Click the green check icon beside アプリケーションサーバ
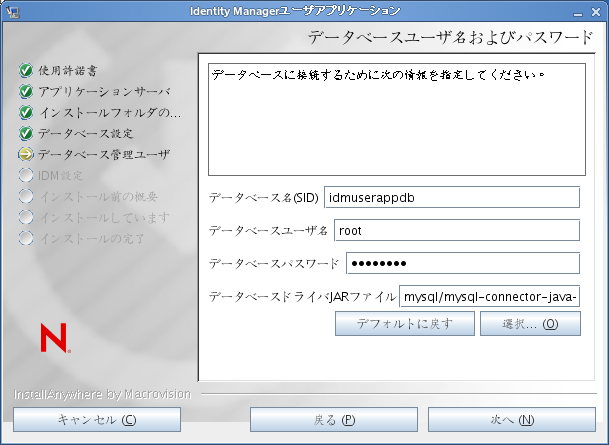 tap(26, 91)
